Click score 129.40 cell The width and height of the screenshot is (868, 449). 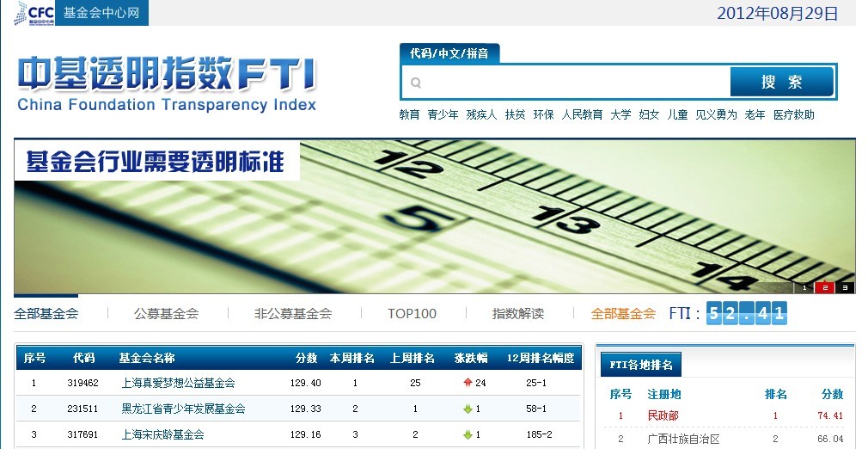pos(306,383)
